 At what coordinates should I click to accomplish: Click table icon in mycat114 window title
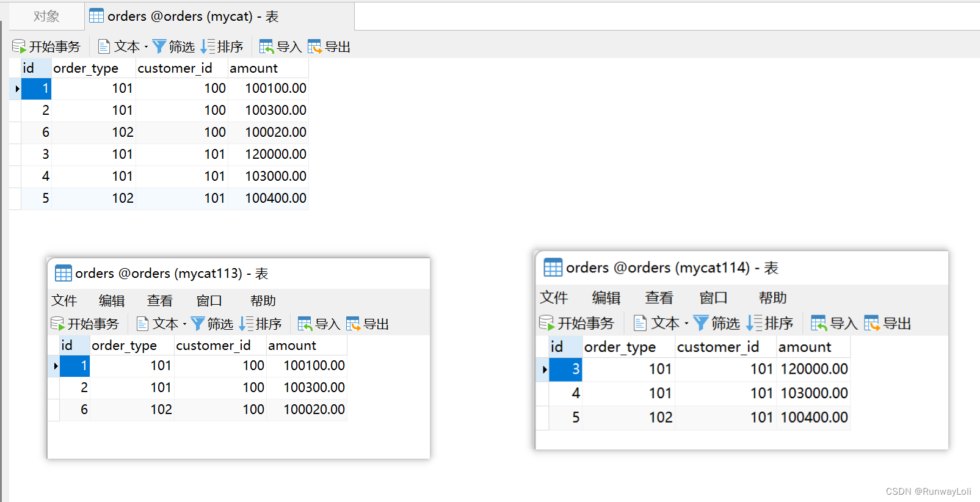coord(553,267)
